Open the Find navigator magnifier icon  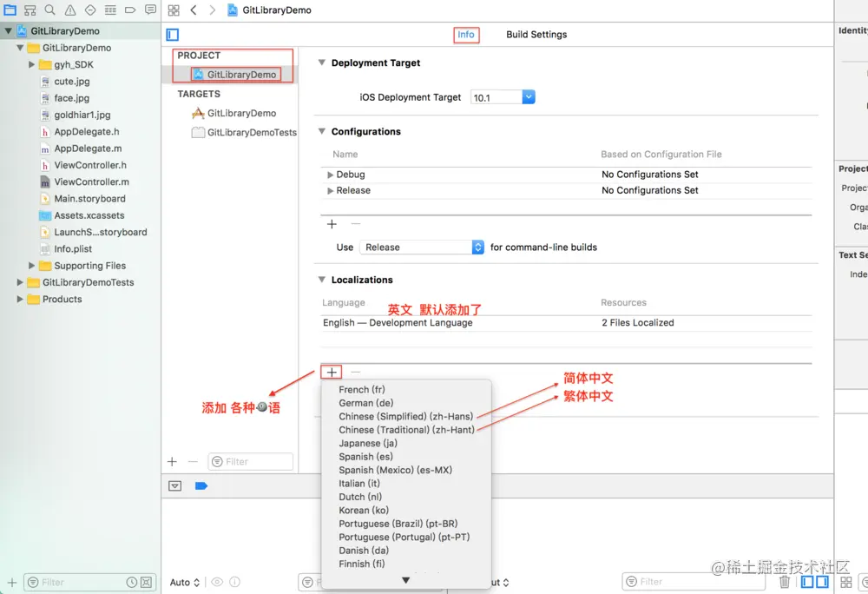pos(49,10)
